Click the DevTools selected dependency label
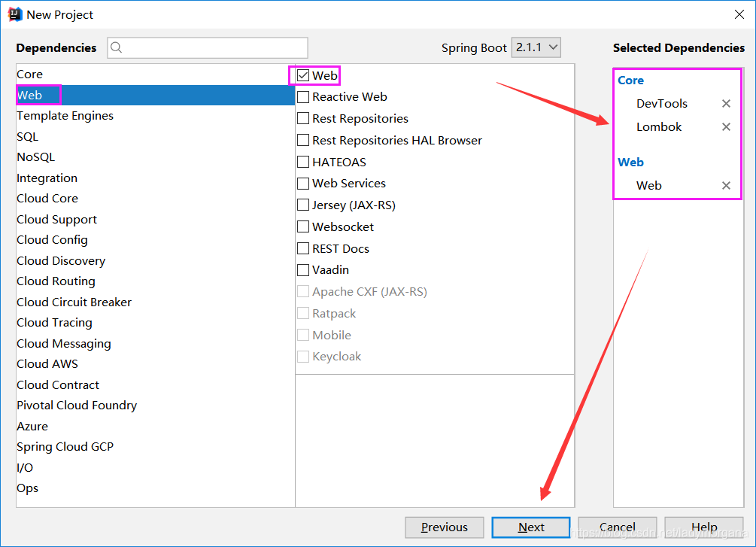This screenshot has width=756, height=547. (661, 104)
